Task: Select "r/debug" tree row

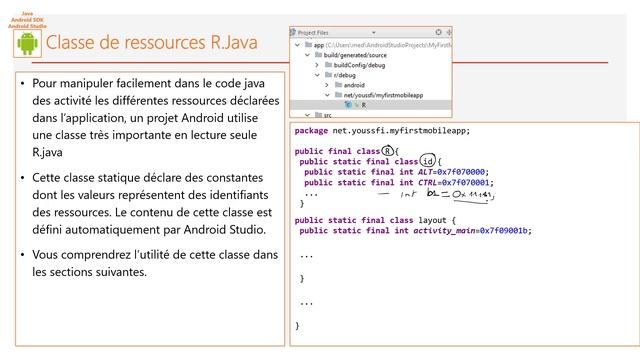Action: [344, 75]
